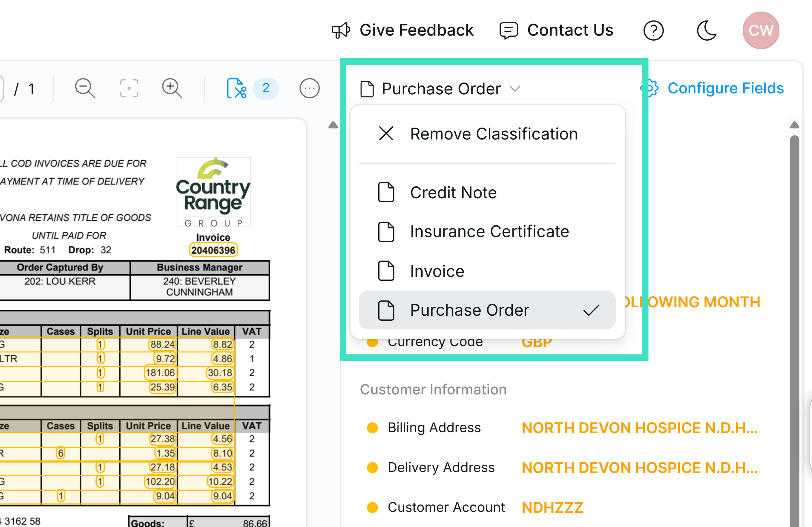Open the CW profile avatar
The height and width of the screenshot is (527, 812).
tap(761, 30)
